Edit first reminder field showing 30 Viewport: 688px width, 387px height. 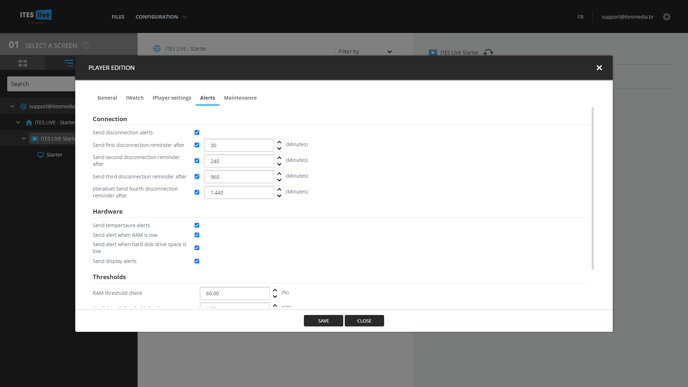point(239,145)
